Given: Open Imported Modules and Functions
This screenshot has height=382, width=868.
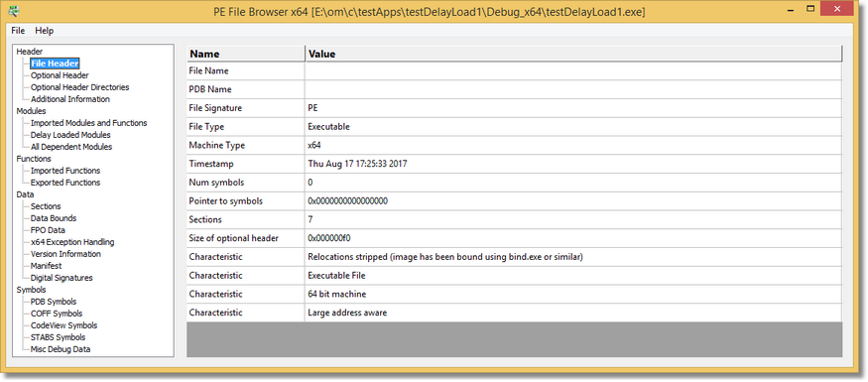Looking at the screenshot, I should tap(88, 123).
